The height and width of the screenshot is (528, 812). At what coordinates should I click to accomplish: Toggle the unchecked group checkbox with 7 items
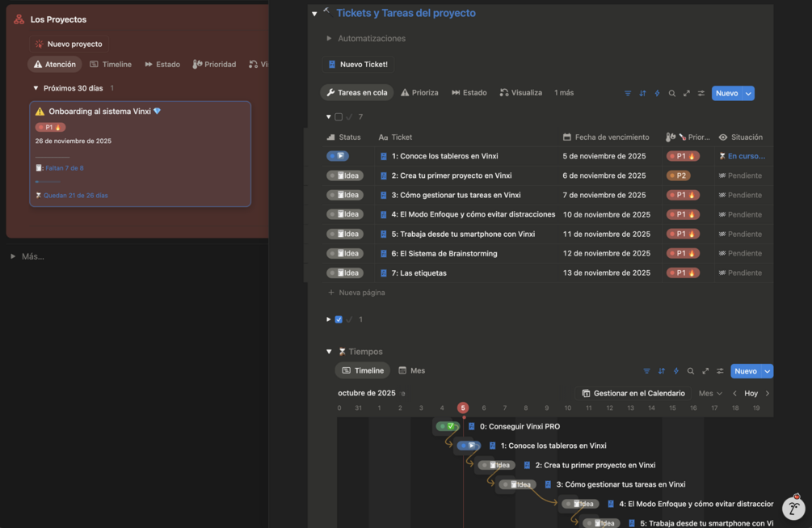pyautogui.click(x=339, y=117)
